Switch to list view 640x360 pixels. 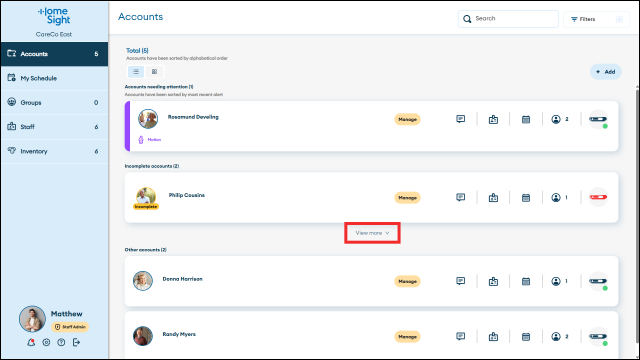[136, 72]
